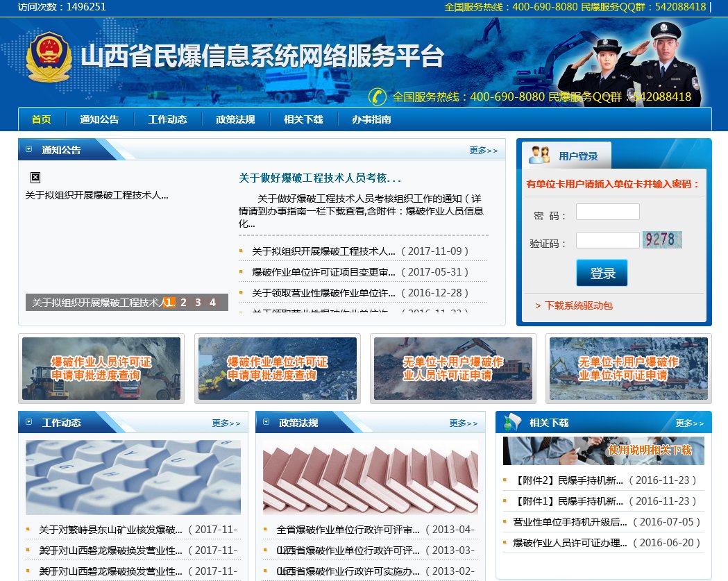Image resolution: width=728 pixels, height=581 pixels.
Task: Click the small icon on the 通知公告 panel header
Action: [x=28, y=149]
